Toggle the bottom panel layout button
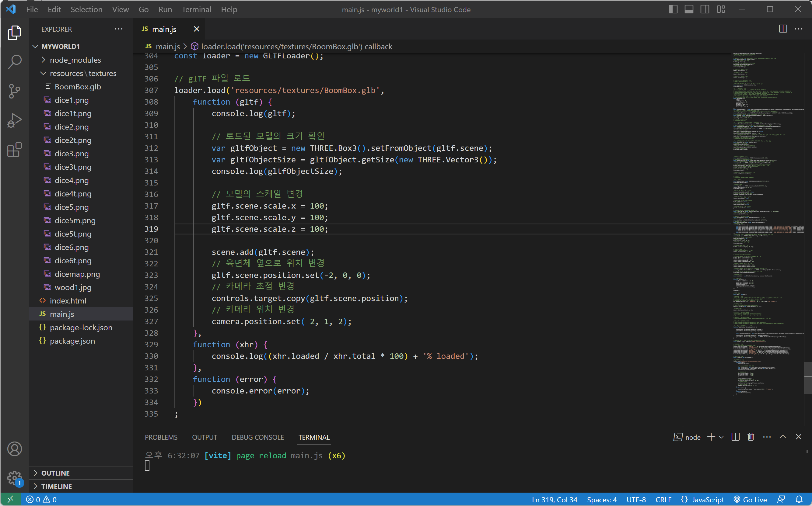Image resolution: width=812 pixels, height=506 pixels. 689,9
